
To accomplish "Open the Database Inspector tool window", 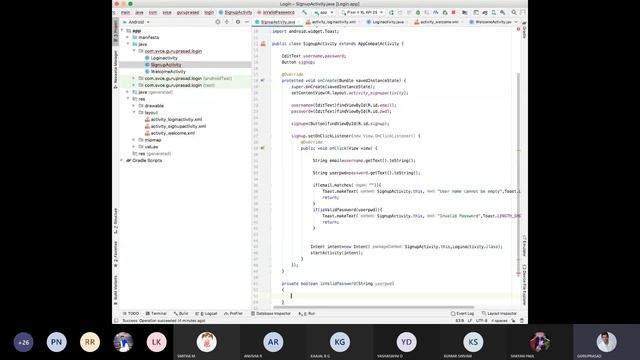I will pyautogui.click(x=271, y=313).
